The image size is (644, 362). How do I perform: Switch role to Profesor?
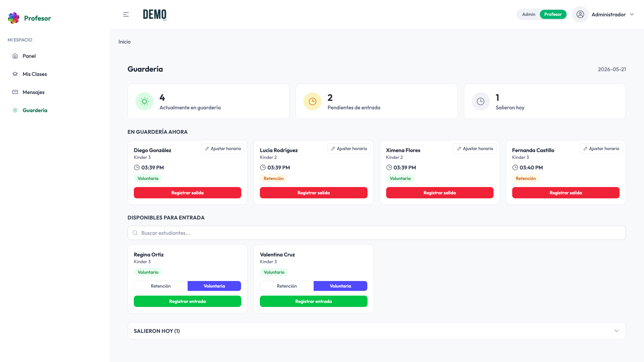553,14
